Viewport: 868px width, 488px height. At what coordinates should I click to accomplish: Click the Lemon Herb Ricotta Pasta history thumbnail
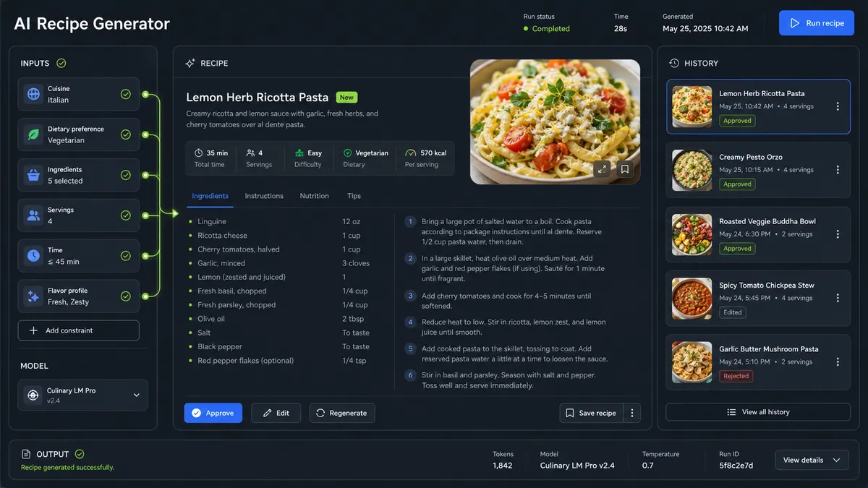click(692, 107)
